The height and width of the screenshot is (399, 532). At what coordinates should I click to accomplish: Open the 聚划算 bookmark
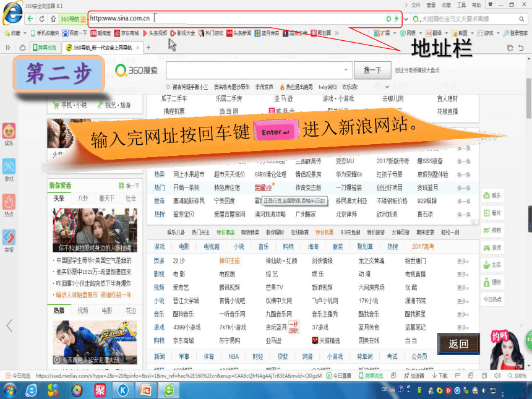point(321,33)
